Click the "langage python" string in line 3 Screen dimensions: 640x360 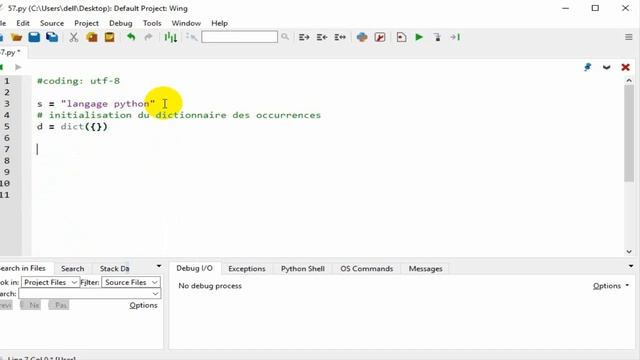point(108,104)
